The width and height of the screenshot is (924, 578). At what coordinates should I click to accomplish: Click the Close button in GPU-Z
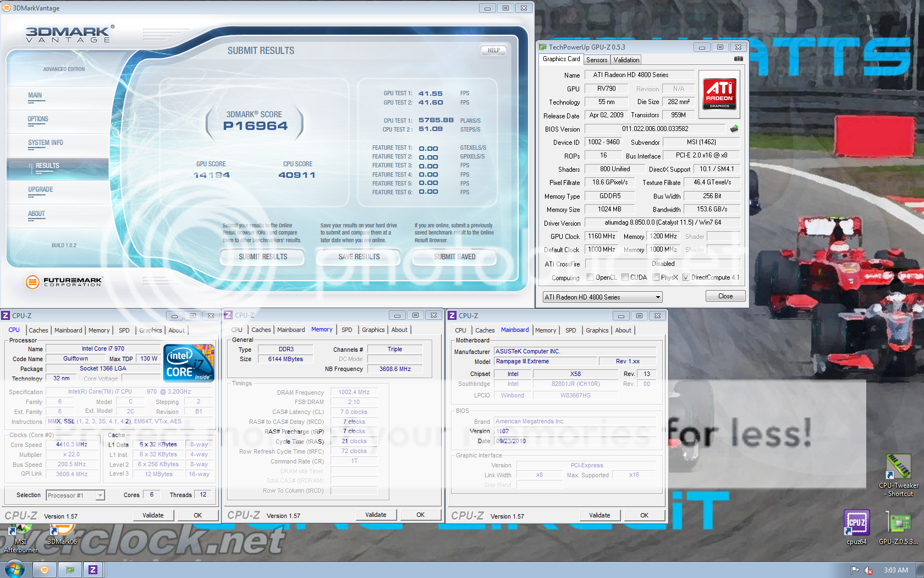click(x=725, y=296)
